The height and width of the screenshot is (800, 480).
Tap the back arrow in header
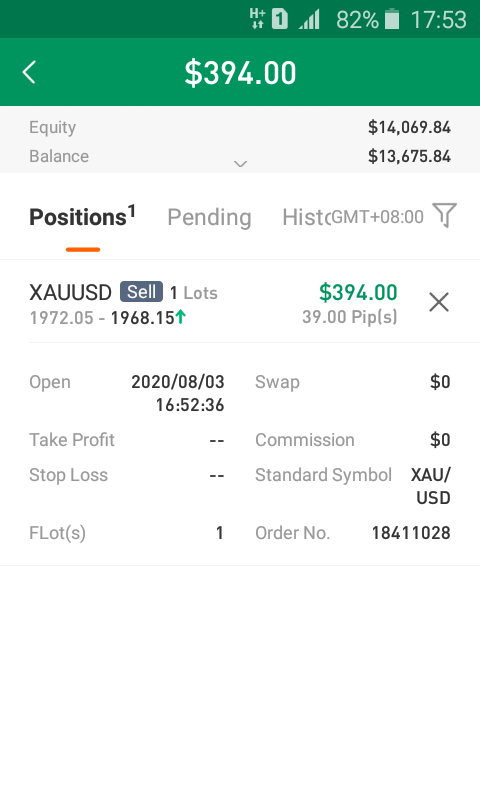[x=30, y=72]
